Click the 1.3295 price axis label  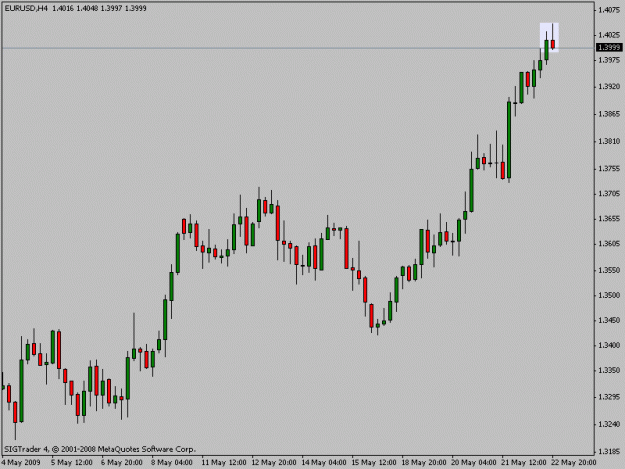609,397
